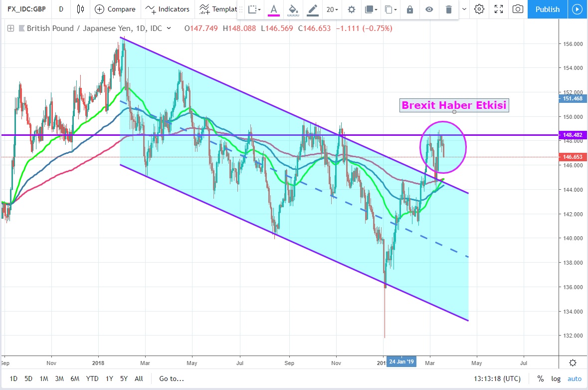Select the 6M time range
Image resolution: width=588 pixels, height=390 pixels.
(75, 379)
